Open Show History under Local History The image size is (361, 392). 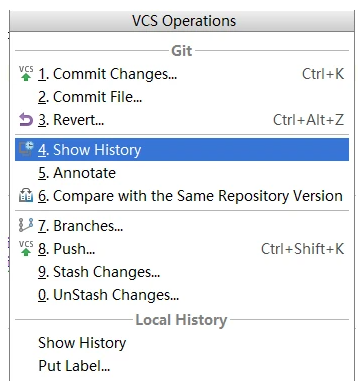[x=182, y=343]
